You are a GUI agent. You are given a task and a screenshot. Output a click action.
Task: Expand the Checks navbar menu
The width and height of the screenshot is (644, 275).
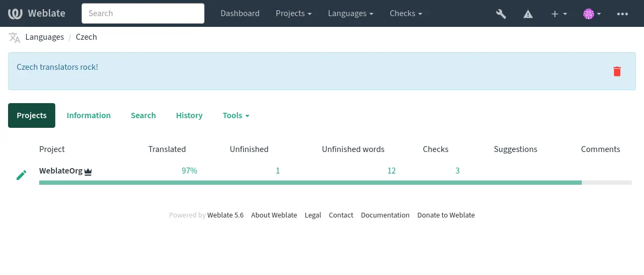click(x=406, y=13)
